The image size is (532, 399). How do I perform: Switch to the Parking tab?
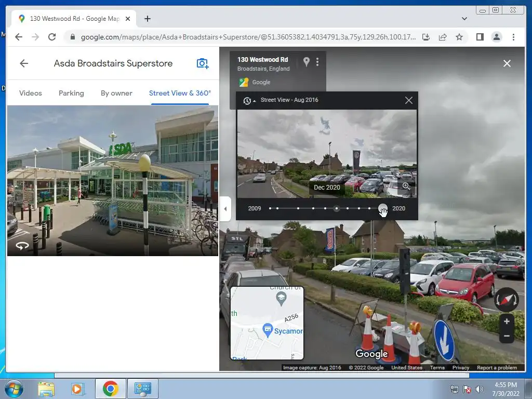[x=71, y=93]
